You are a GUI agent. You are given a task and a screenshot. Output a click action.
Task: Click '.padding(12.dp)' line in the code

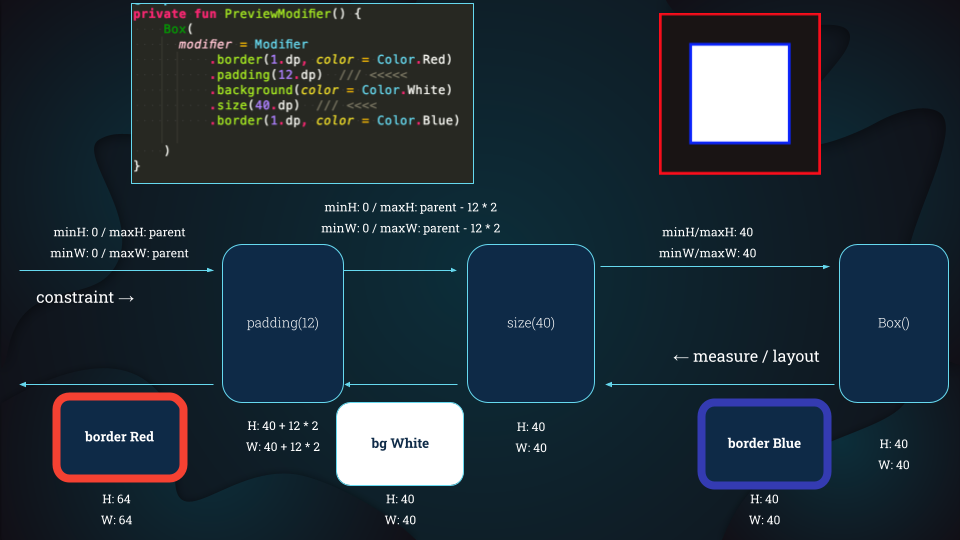(x=266, y=75)
